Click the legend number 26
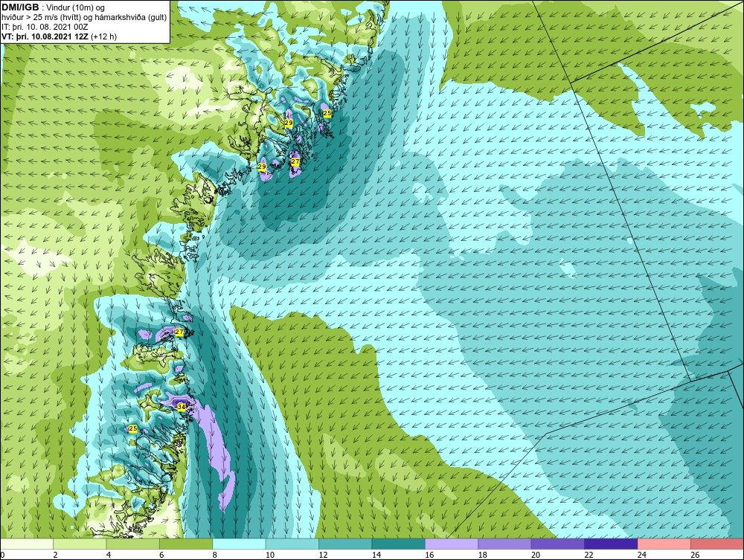This screenshot has height=560, width=744. tap(695, 555)
